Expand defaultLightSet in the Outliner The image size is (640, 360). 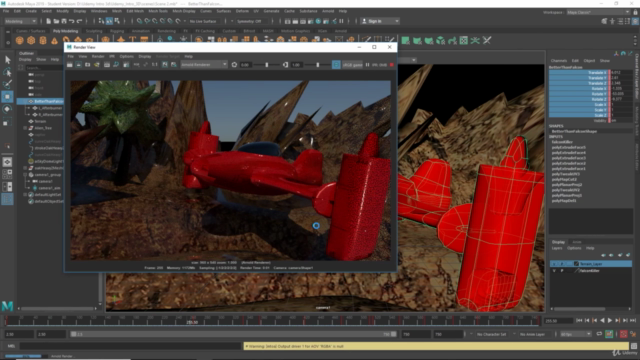25,195
